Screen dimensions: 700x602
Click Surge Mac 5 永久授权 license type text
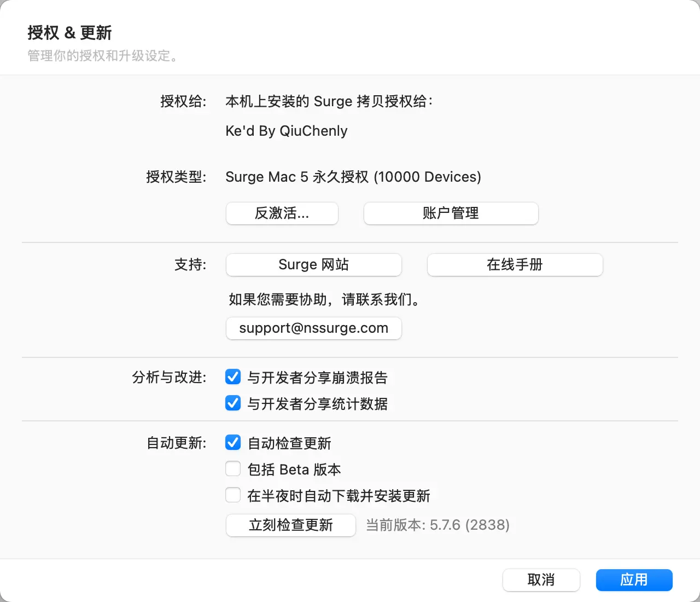pyautogui.click(x=353, y=177)
